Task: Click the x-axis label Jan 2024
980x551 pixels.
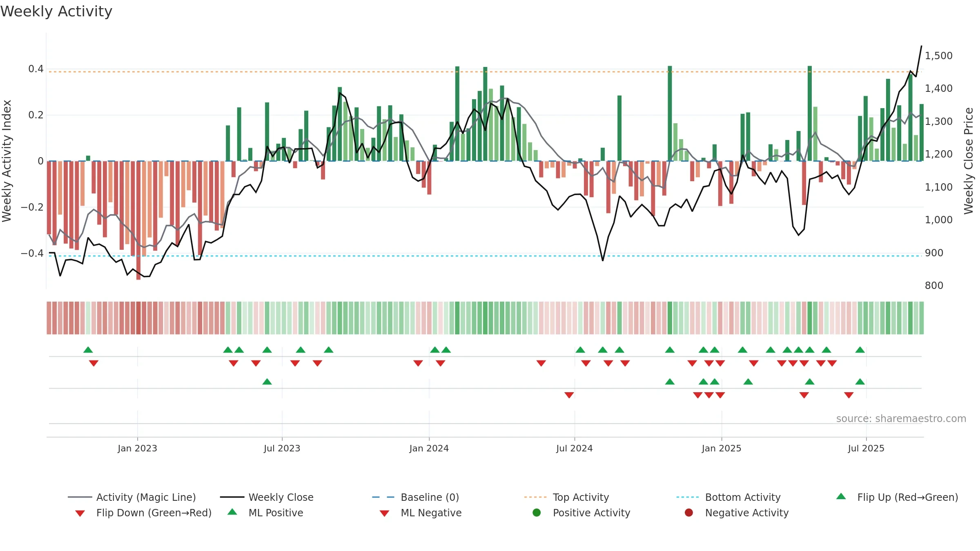Action: point(429,448)
